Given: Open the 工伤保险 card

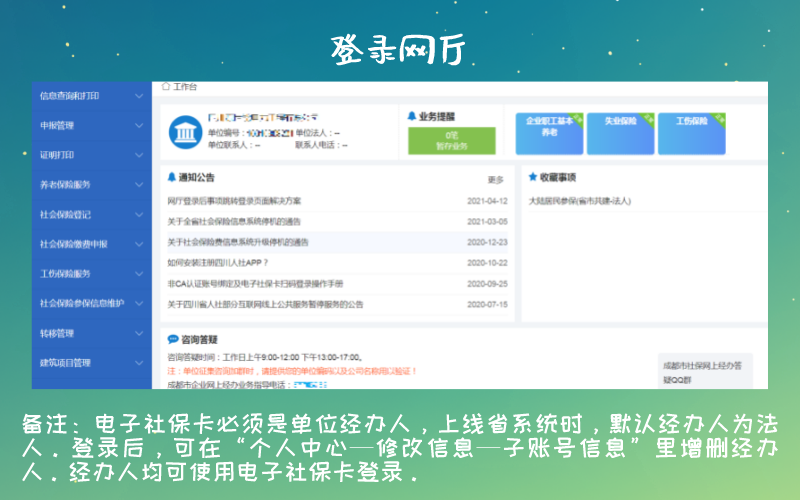Looking at the screenshot, I should pos(692,134).
